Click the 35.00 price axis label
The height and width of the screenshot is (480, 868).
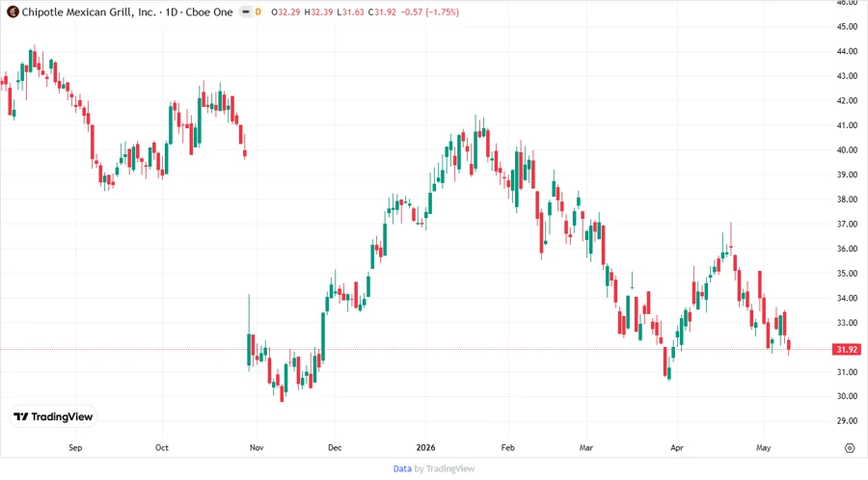(847, 273)
